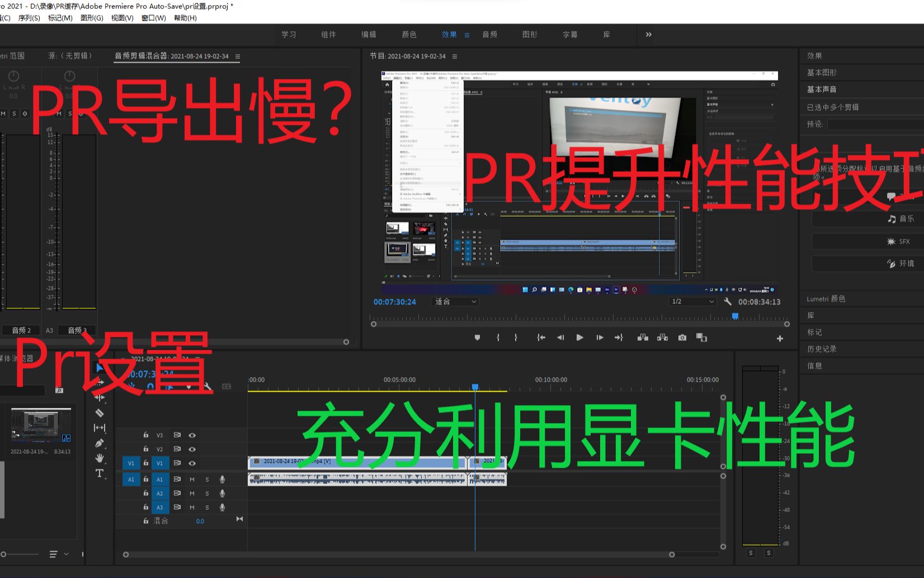
Task: Open Comparison View in Program monitor
Action: point(701,337)
